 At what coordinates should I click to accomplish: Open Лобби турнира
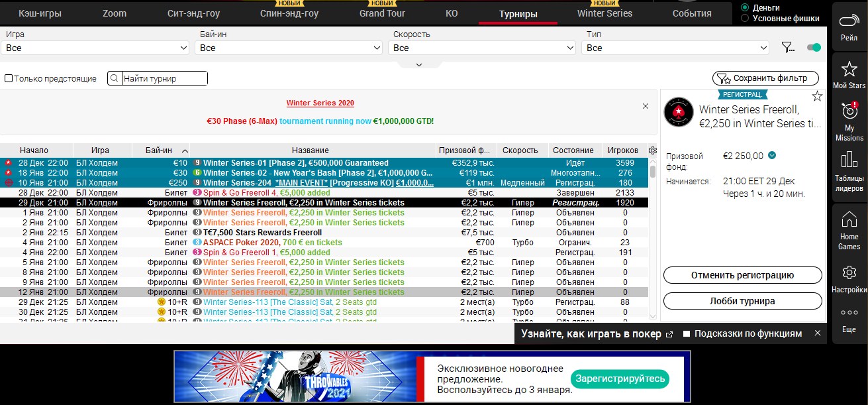[x=742, y=301]
